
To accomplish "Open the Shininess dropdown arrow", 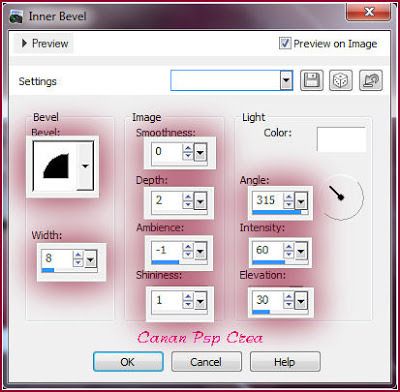I will (x=200, y=301).
